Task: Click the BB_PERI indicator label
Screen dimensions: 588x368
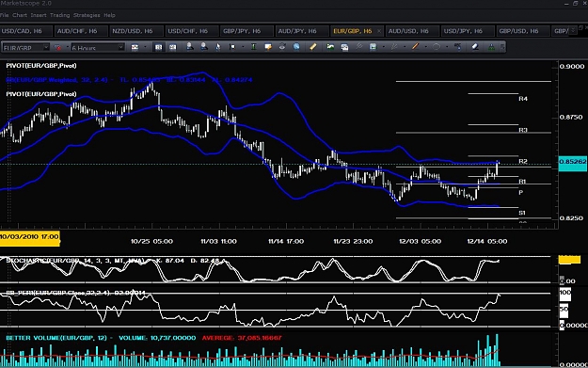Action: coord(76,292)
